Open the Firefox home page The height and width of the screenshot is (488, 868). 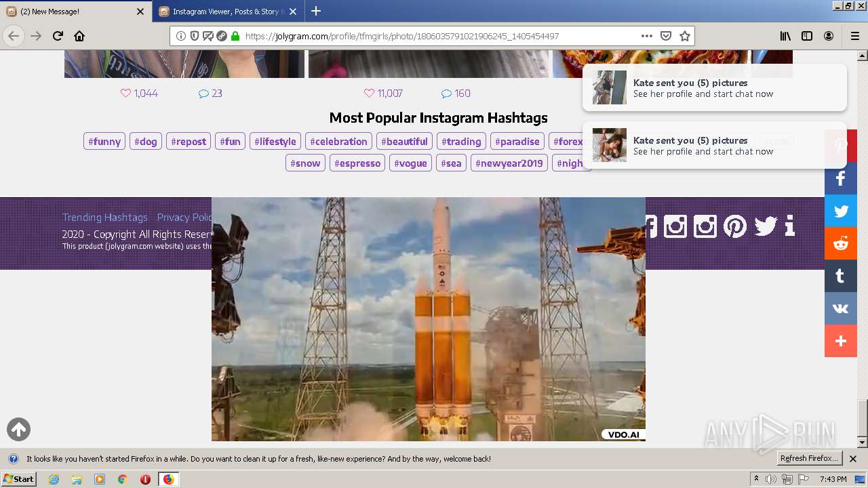tap(79, 36)
